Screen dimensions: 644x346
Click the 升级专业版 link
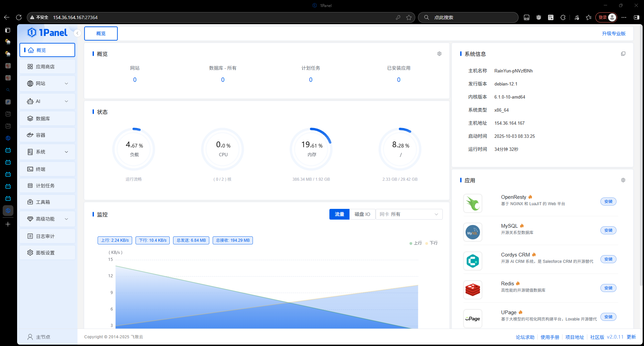tap(613, 34)
